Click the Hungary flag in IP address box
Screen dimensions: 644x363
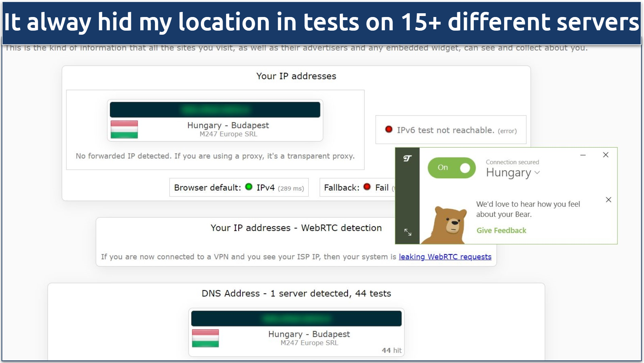click(124, 129)
